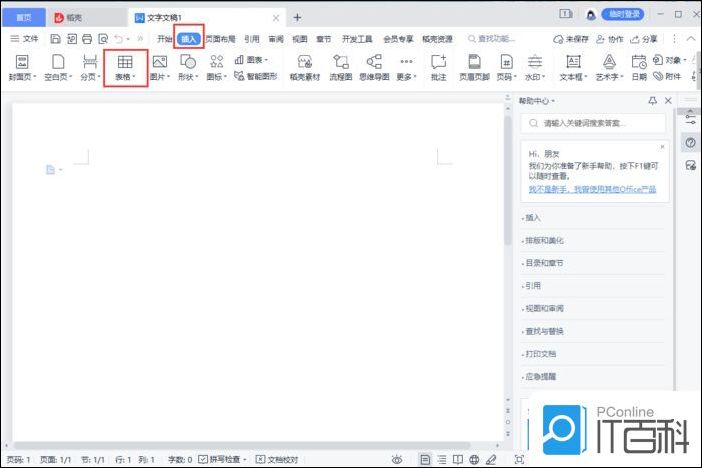Click the document vertical scrollbar

pyautogui.click(x=508, y=180)
